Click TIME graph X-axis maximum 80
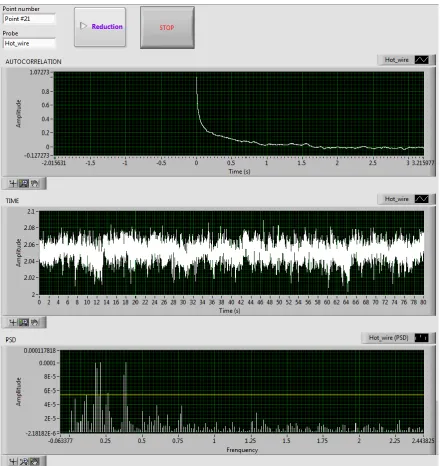Image resolution: width=440 pixels, height=466 pixels. tap(423, 302)
